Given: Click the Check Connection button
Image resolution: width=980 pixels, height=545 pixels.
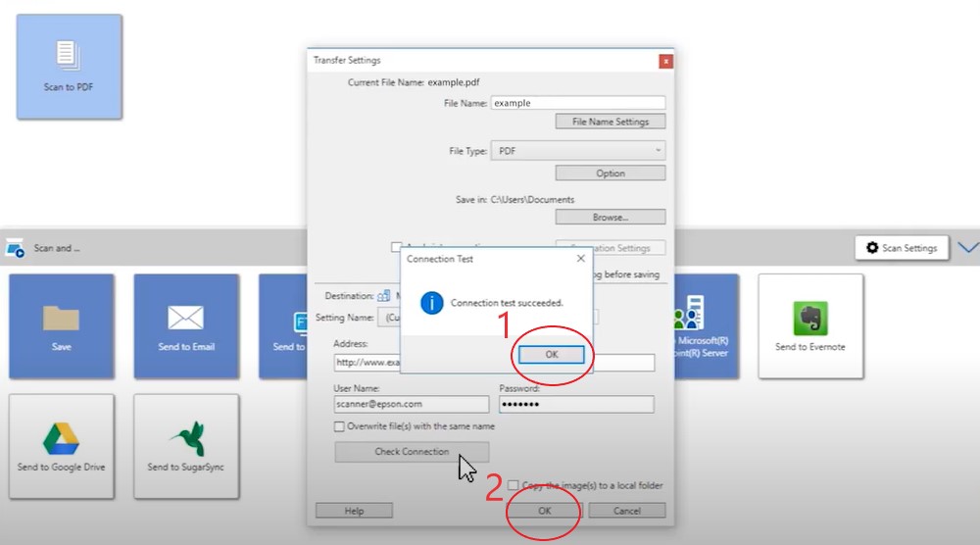Looking at the screenshot, I should pos(412,452).
